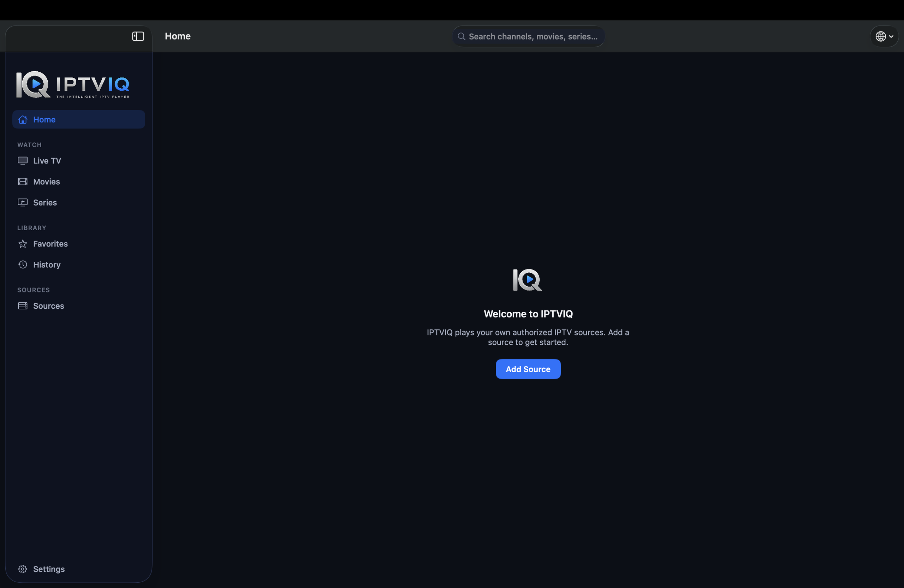Click the WATCH section label
This screenshot has height=588, width=904.
29,145
